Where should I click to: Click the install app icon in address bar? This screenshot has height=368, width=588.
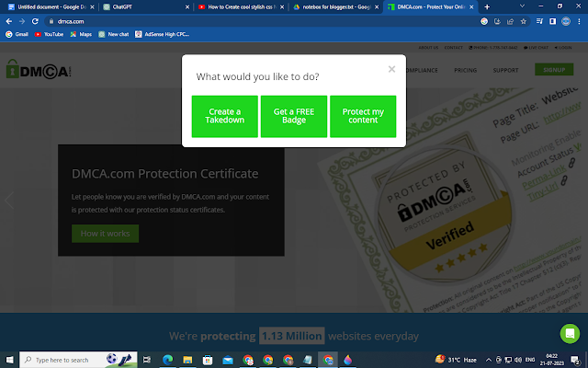[497, 21]
